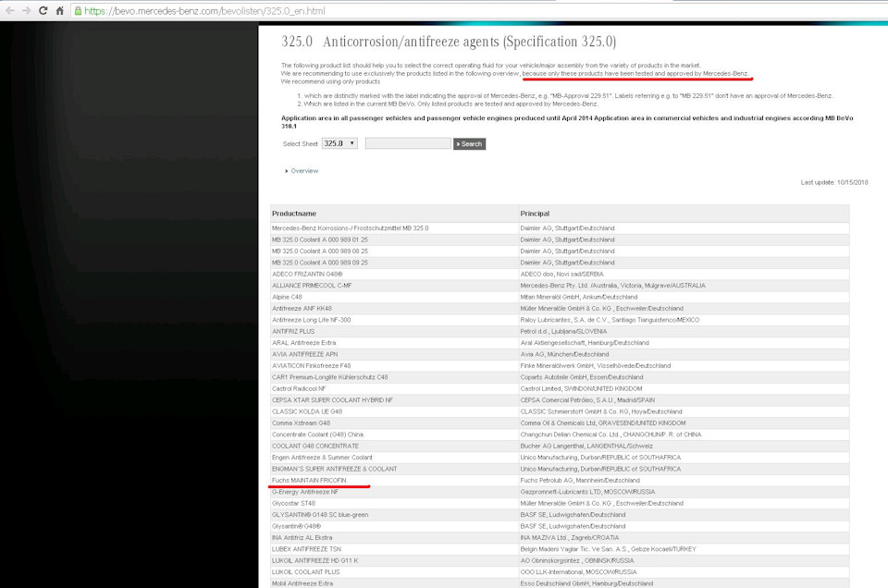This screenshot has width=888, height=588.
Task: Click principal Gazpromneft-Lubricants LTD, MOSCOW/RUSSIA
Action: 587,492
